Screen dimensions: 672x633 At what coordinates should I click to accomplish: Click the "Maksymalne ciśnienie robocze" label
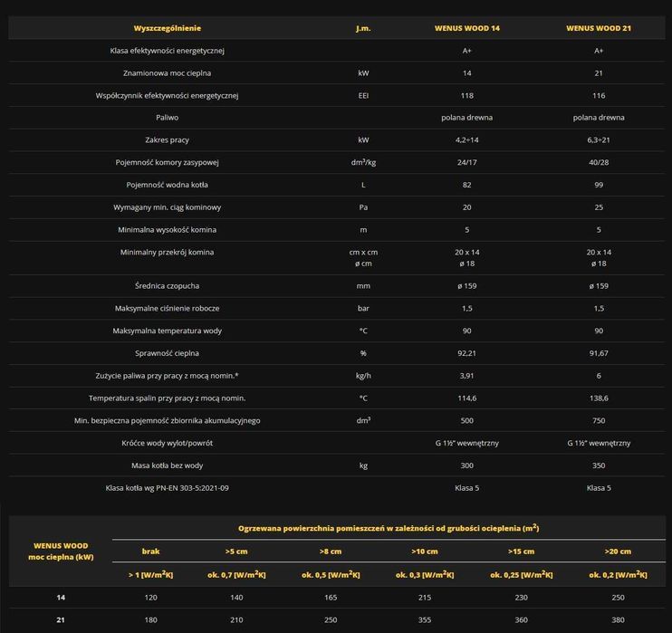coord(168,308)
